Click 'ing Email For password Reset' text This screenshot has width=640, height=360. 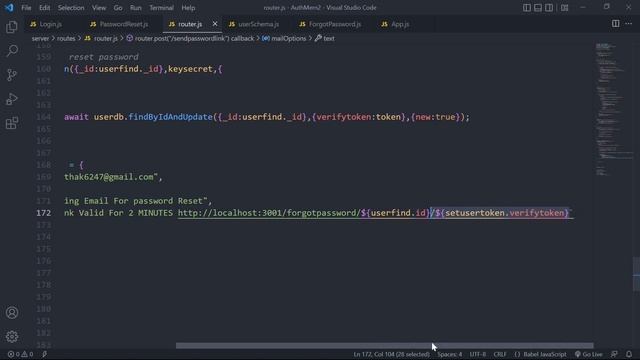[133, 201]
